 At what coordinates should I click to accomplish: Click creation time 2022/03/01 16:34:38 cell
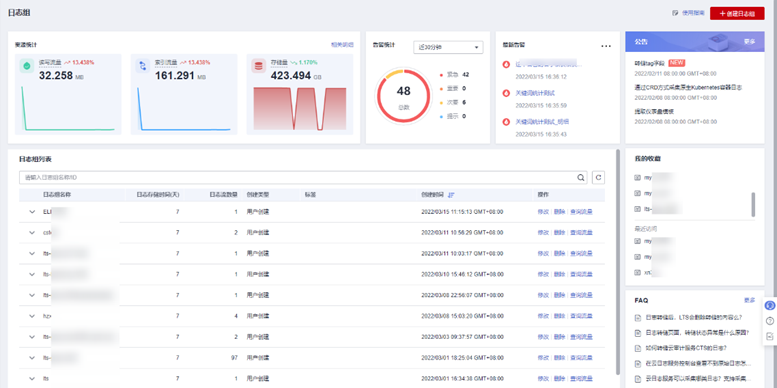tap(462, 379)
